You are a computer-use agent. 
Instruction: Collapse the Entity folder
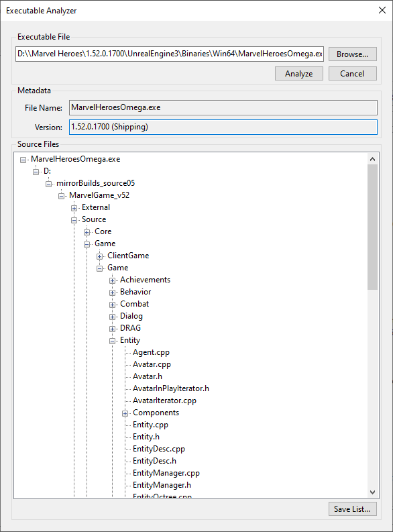click(112, 341)
